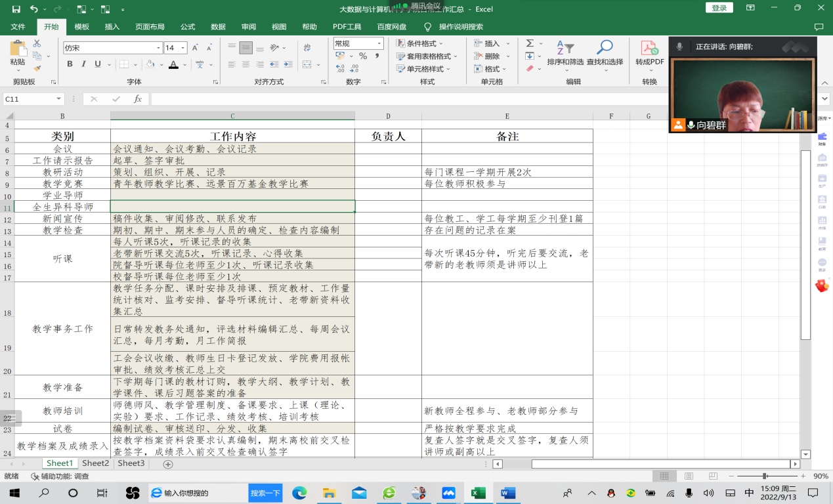Select the Cut scissors icon
The height and width of the screenshot is (504, 833).
point(37,43)
